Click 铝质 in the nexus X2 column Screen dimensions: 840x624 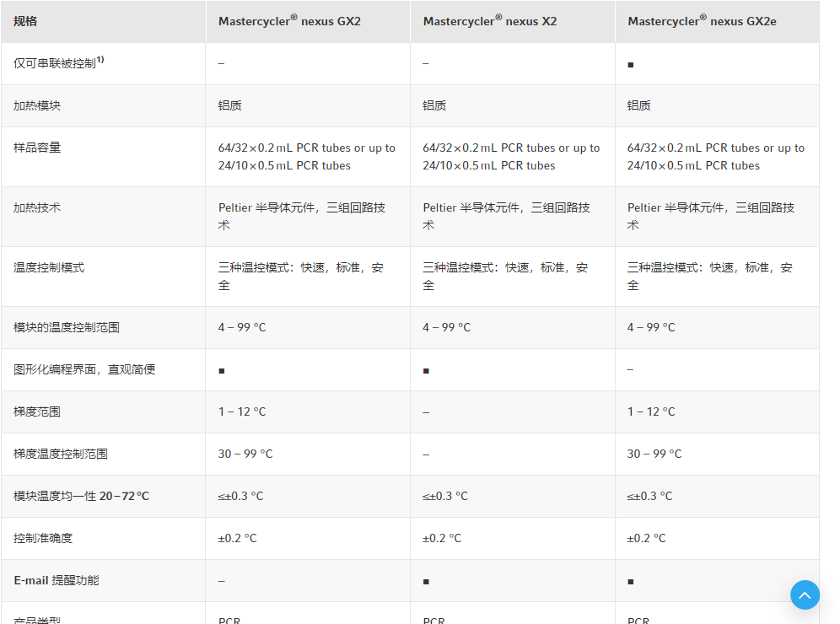tap(434, 105)
